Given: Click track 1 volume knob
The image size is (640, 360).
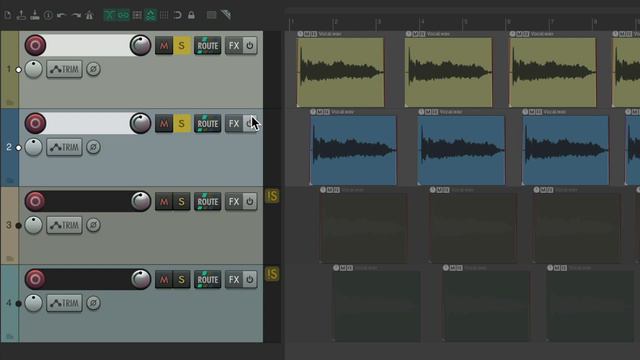Looking at the screenshot, I should point(140,45).
